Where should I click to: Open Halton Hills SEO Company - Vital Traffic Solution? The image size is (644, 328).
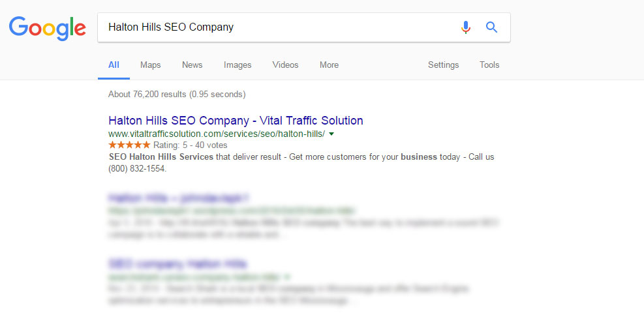pyautogui.click(x=236, y=120)
